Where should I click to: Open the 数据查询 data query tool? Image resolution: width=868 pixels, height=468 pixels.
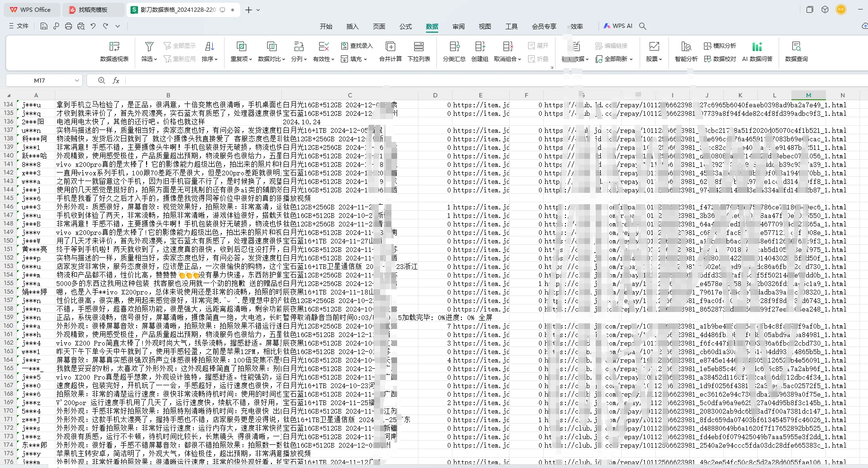(797, 52)
